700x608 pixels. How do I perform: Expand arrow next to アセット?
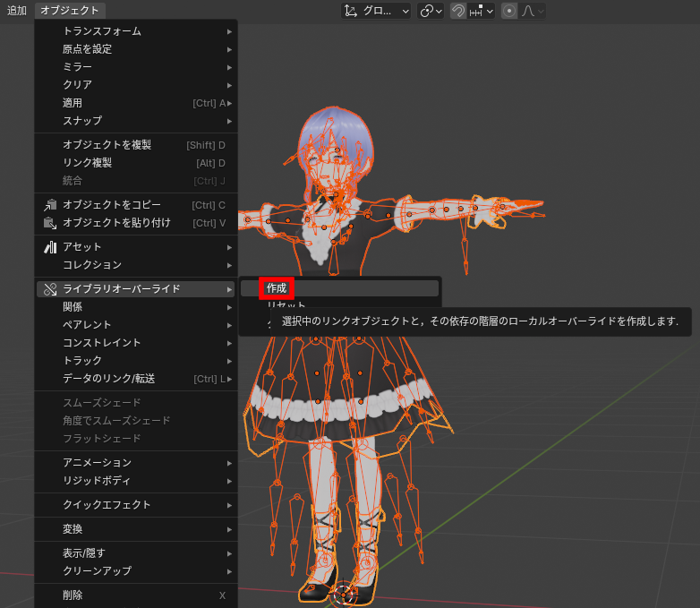point(229,247)
